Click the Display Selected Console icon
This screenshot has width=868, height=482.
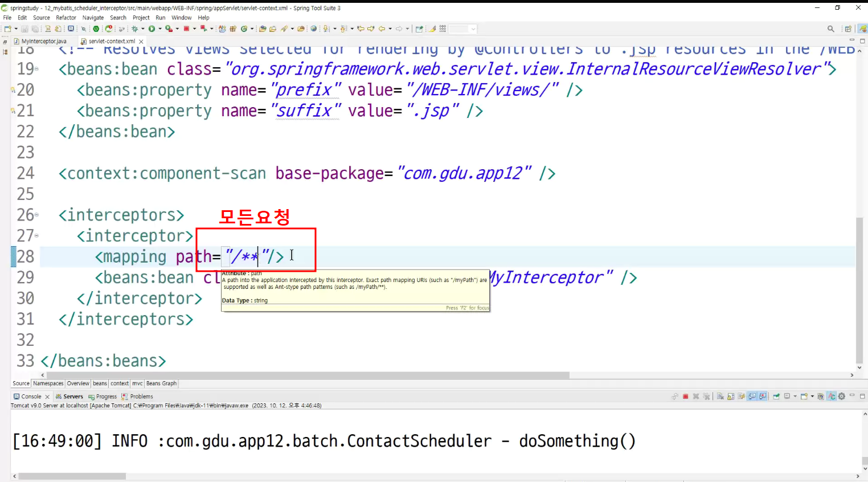787,397
